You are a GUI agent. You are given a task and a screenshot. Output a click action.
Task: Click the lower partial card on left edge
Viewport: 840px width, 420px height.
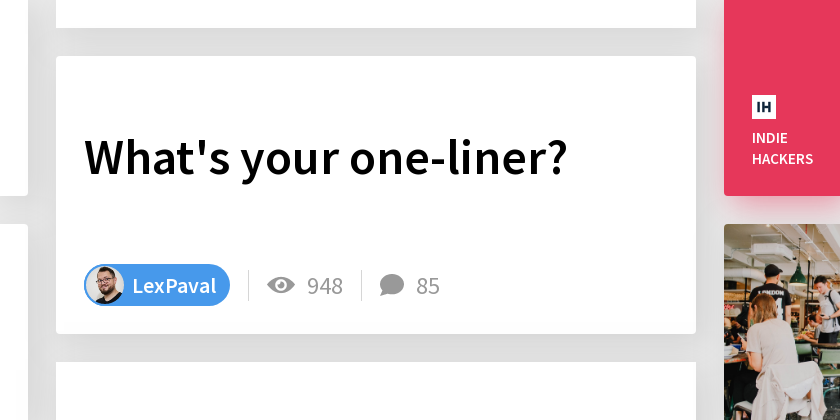tap(13, 322)
